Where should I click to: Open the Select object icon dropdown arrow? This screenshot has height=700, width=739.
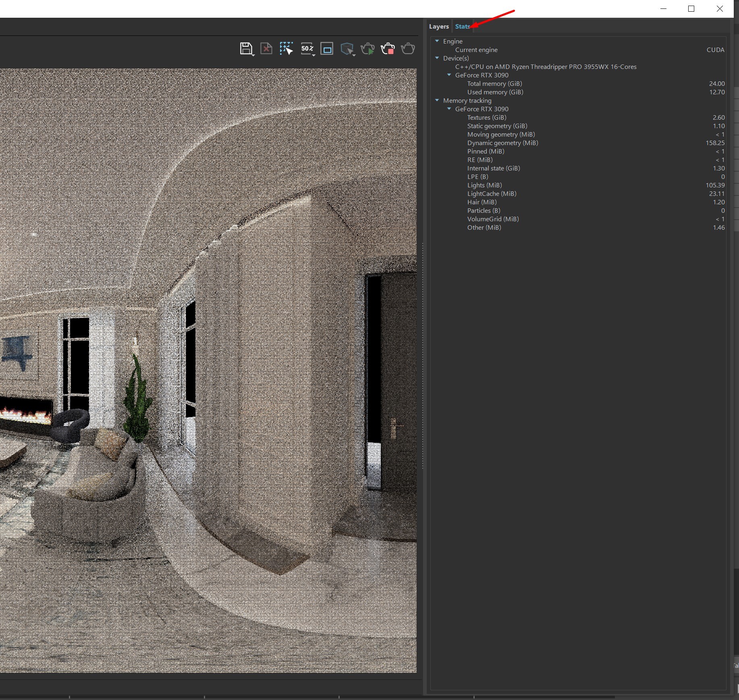click(354, 55)
